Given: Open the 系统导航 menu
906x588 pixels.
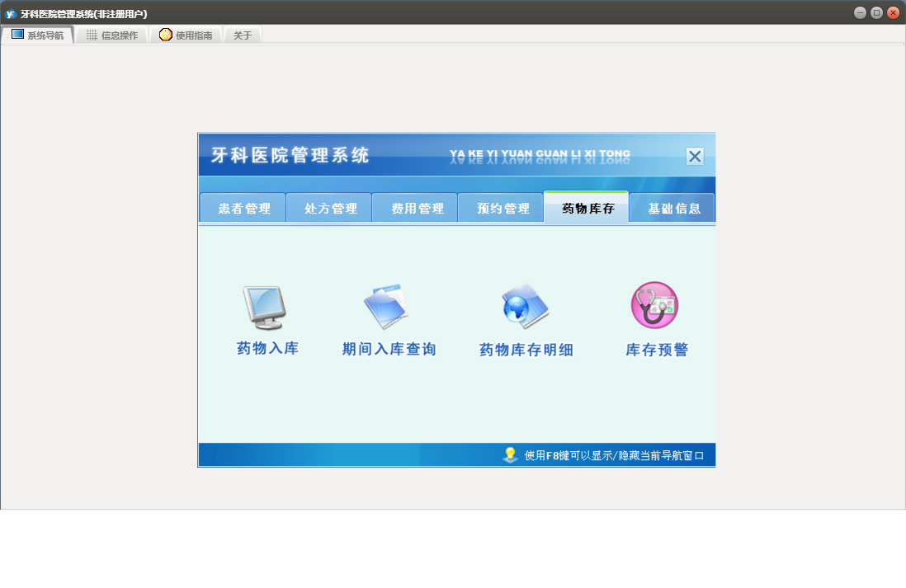Looking at the screenshot, I should coord(38,35).
